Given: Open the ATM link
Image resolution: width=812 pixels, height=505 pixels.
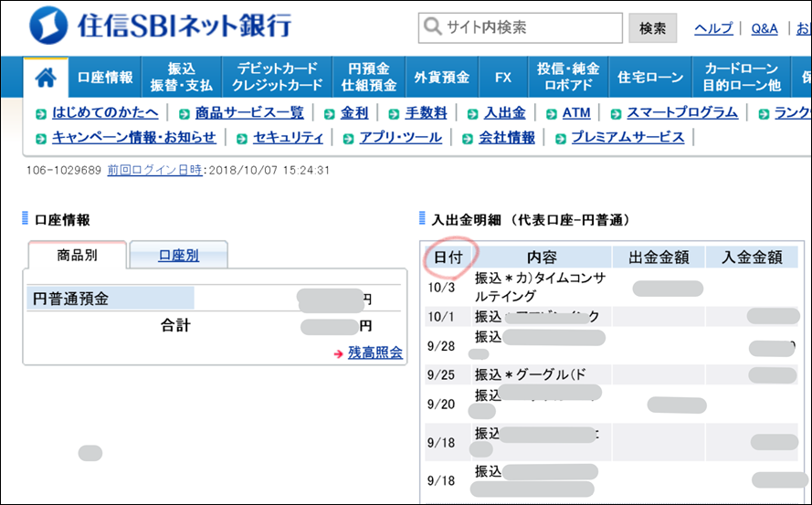Looking at the screenshot, I should coord(576,112).
